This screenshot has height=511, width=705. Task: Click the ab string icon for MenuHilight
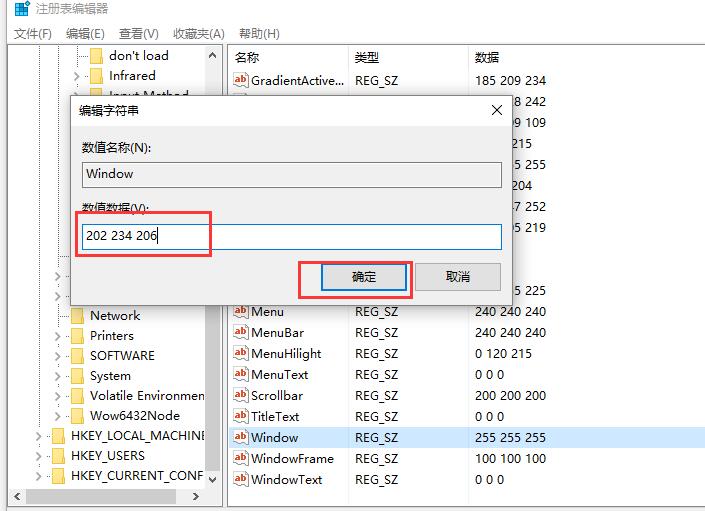(x=240, y=353)
